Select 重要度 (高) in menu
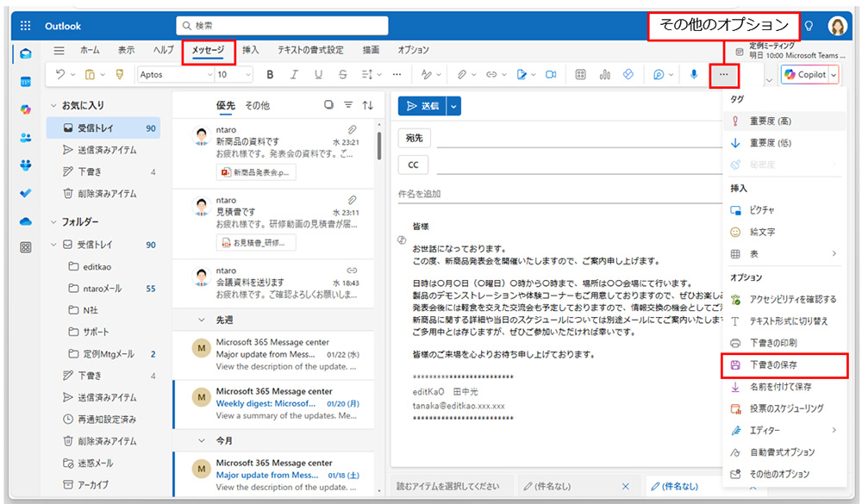 point(784,121)
